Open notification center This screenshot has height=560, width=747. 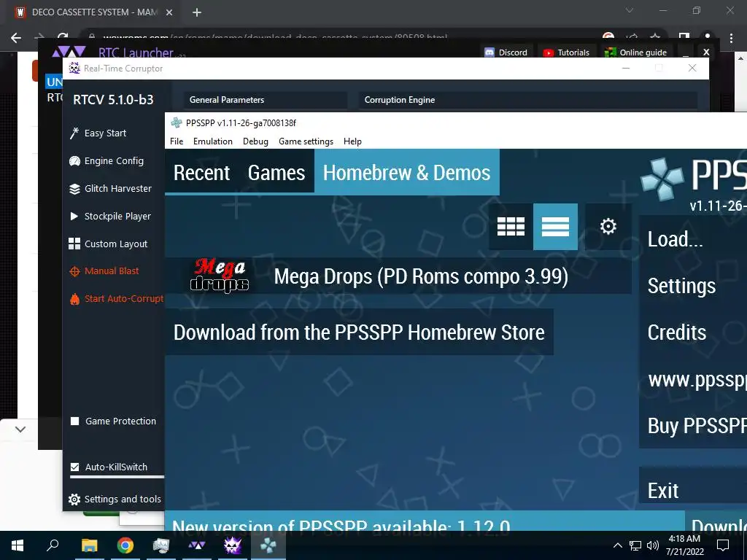(x=723, y=545)
